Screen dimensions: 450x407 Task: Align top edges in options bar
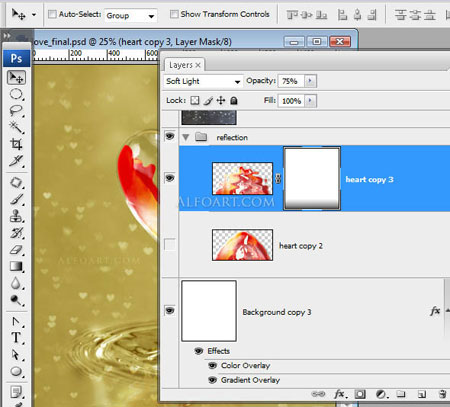(292, 15)
